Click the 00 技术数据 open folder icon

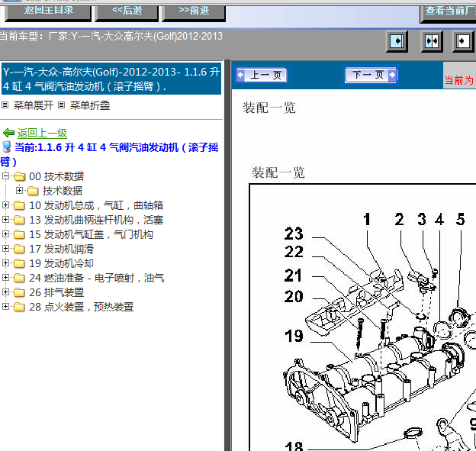click(20, 176)
